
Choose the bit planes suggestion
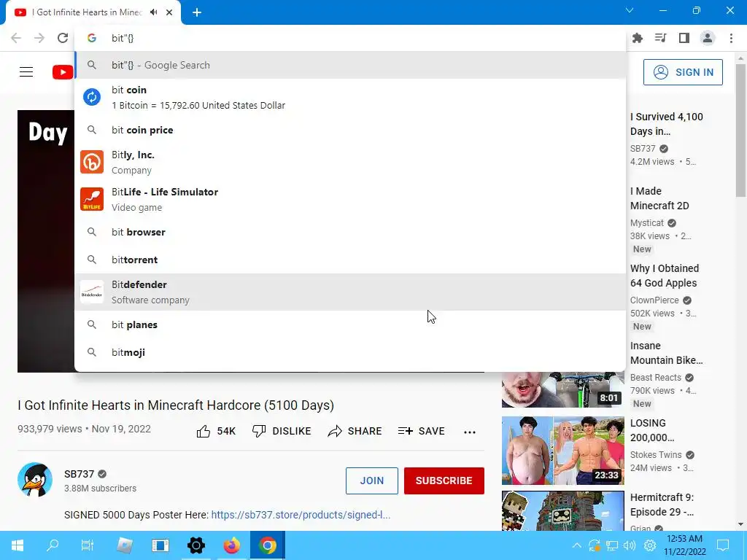click(350, 324)
